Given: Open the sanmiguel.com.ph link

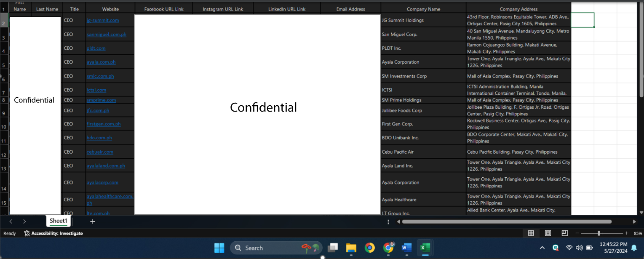Looking at the screenshot, I should (107, 34).
